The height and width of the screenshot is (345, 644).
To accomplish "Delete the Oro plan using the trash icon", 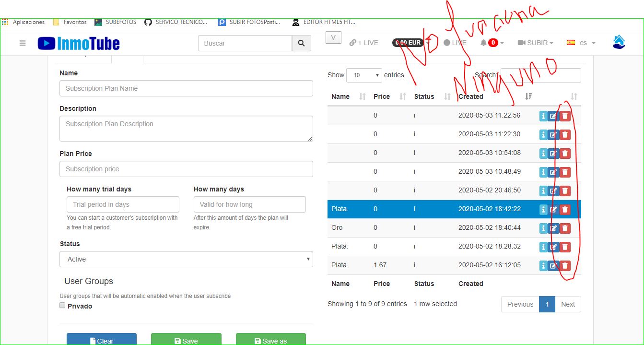I will 565,228.
